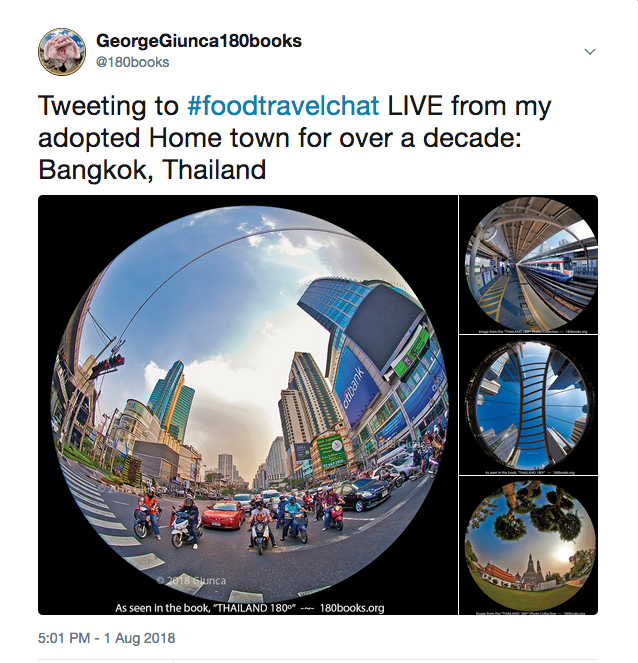638x663 pixels.
Task: Click the station clock in top thumbnail
Action: tap(490, 233)
